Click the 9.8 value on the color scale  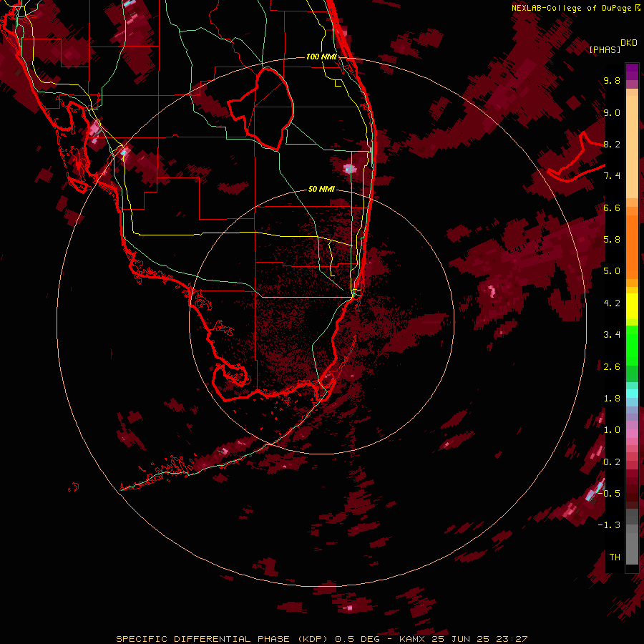click(x=612, y=80)
